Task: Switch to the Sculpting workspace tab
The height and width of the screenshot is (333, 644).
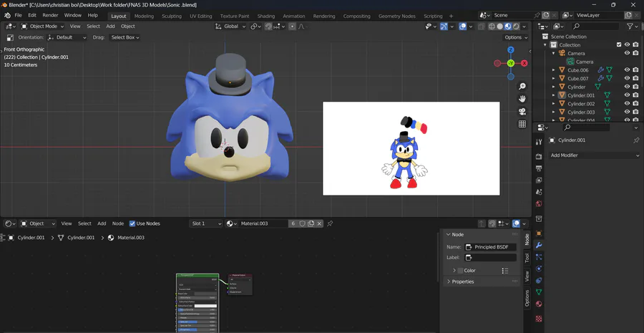Action: pos(172,16)
